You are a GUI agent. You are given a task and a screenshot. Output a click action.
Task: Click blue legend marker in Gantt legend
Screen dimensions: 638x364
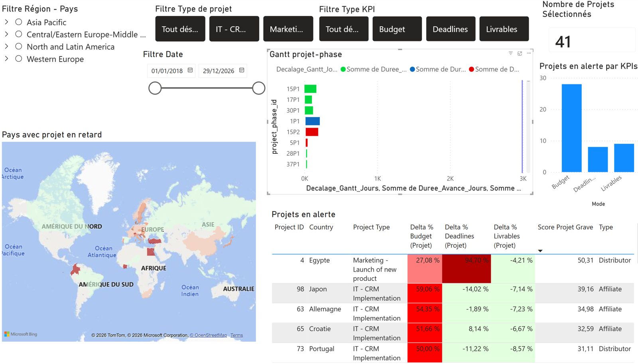[x=412, y=69]
